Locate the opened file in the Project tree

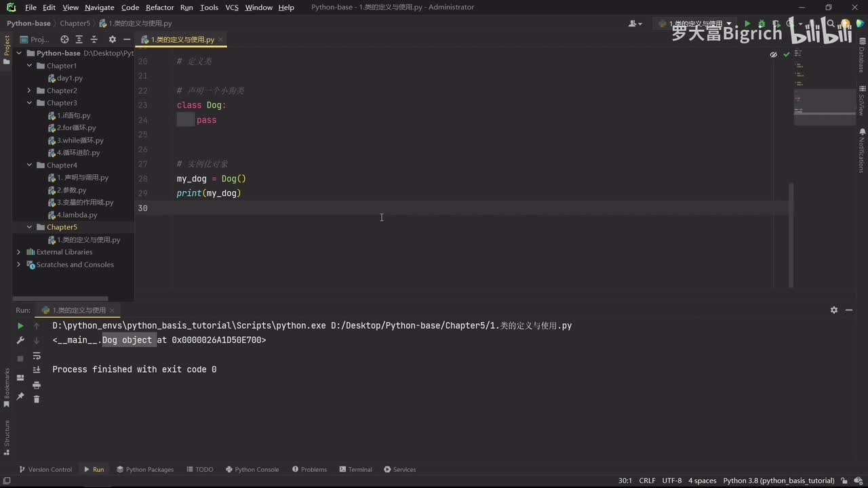tap(64, 39)
